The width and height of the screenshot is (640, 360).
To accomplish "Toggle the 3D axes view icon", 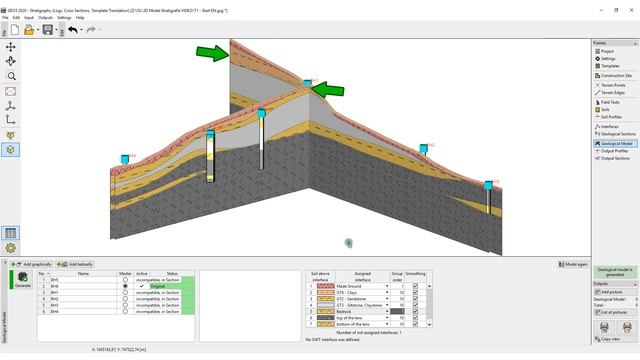I will [x=11, y=106].
